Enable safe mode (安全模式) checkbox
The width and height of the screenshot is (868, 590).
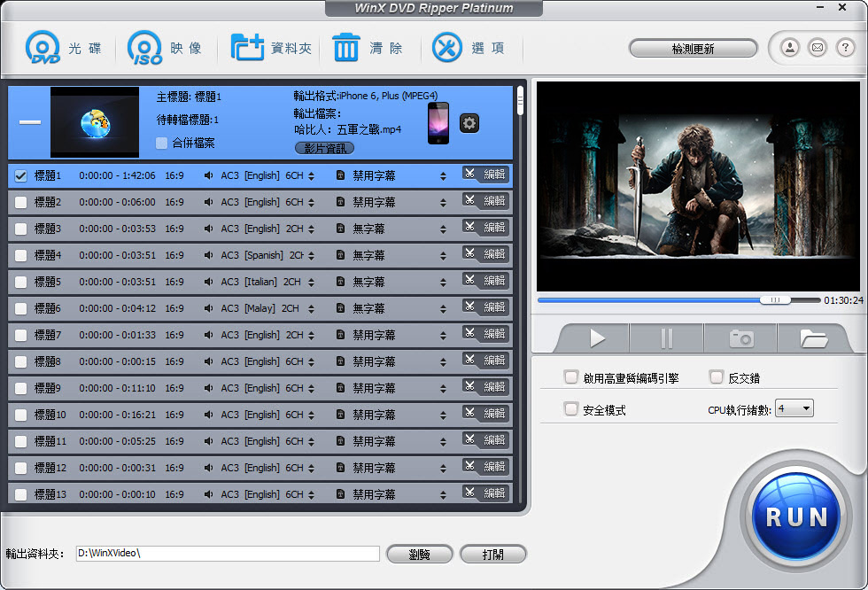[x=570, y=409]
